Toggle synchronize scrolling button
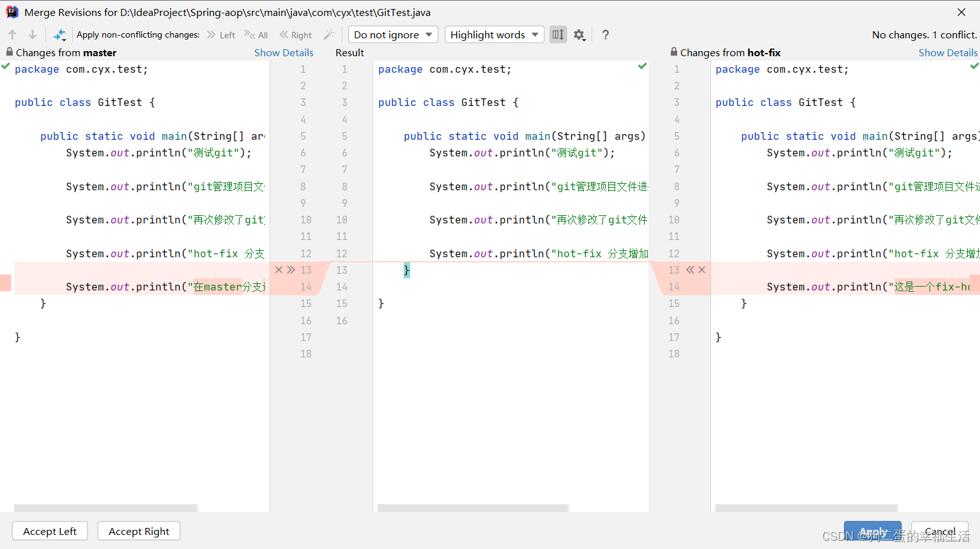Image resolution: width=980 pixels, height=549 pixels. click(x=558, y=34)
